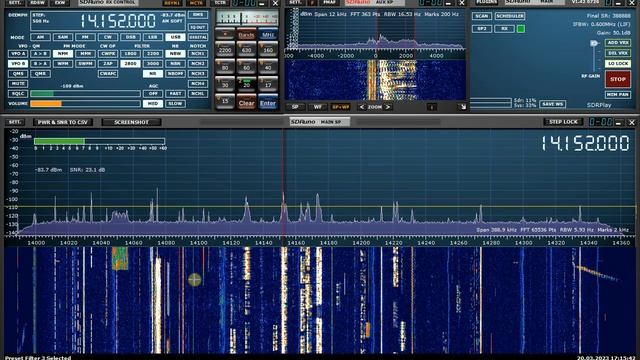Click the resize arrow icon in AUX SP
The width and height of the screenshot is (640, 360).
coord(462,107)
